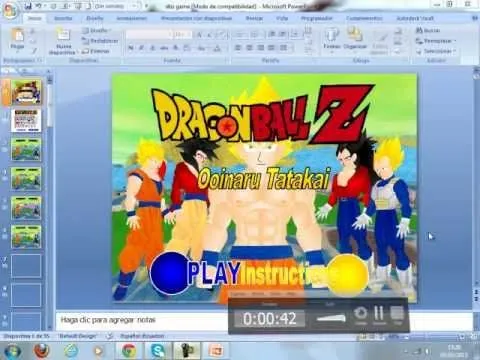Click the decrease indent icon
Screen dimensions: 480x360
pyautogui.click(x=272, y=34)
